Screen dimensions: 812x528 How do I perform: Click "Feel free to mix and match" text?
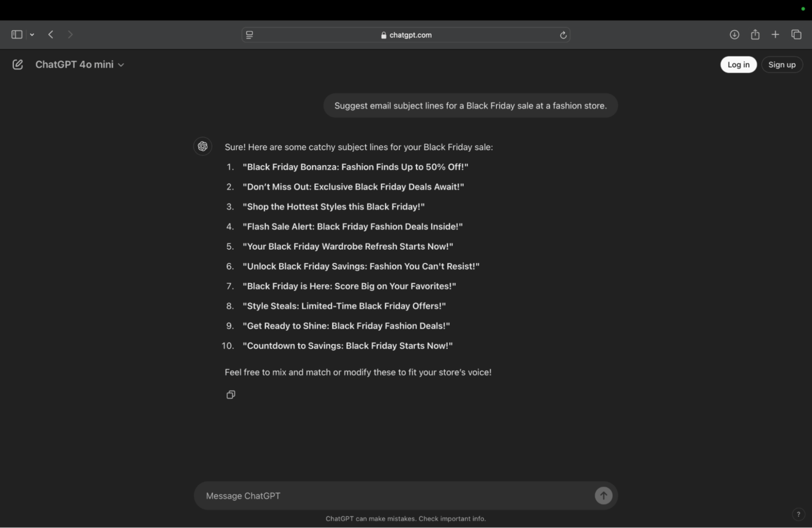[358, 372]
